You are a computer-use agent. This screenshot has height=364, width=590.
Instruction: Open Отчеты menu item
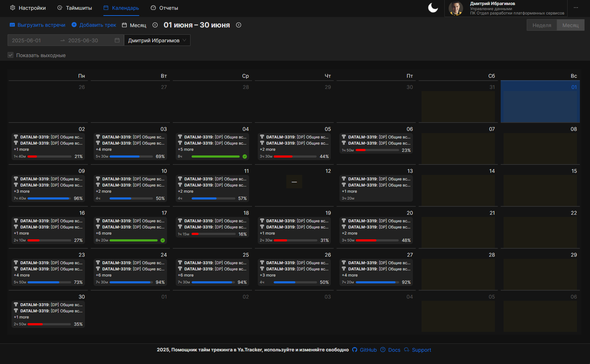pos(164,8)
